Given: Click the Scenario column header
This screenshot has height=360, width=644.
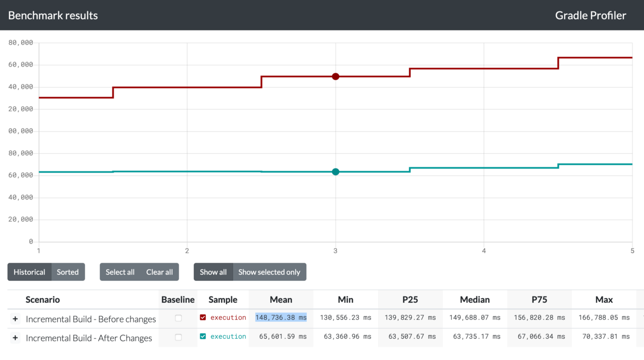Looking at the screenshot, I should [x=43, y=299].
